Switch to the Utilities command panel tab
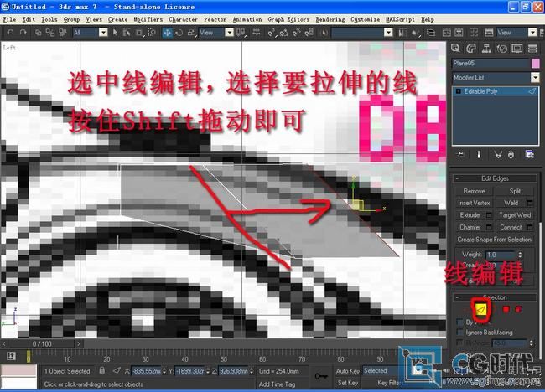This screenshot has height=392, width=545. [532, 49]
